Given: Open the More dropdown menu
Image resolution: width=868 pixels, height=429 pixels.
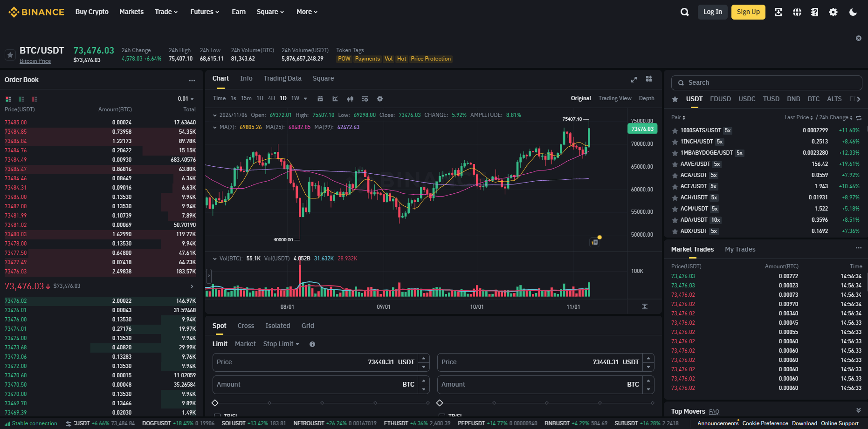Looking at the screenshot, I should 307,12.
